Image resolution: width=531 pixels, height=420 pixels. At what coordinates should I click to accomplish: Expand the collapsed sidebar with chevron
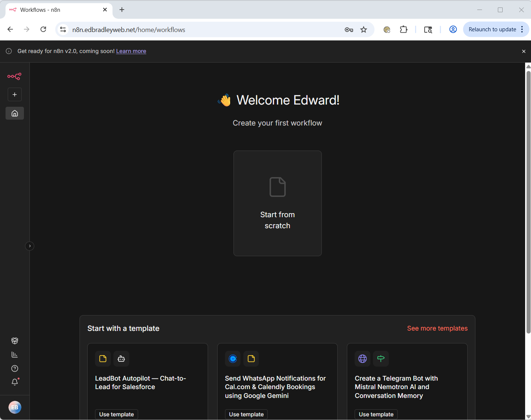point(30,246)
